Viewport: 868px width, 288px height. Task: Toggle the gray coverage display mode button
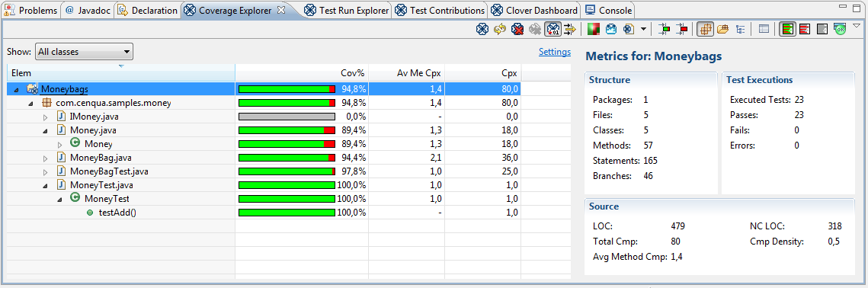tap(822, 30)
